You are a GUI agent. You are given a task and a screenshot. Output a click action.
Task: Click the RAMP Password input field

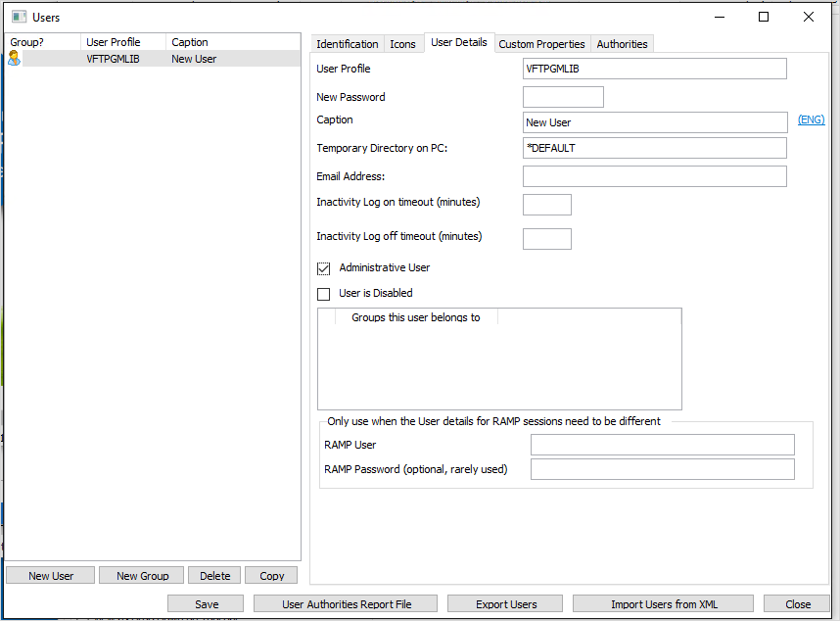click(x=663, y=469)
